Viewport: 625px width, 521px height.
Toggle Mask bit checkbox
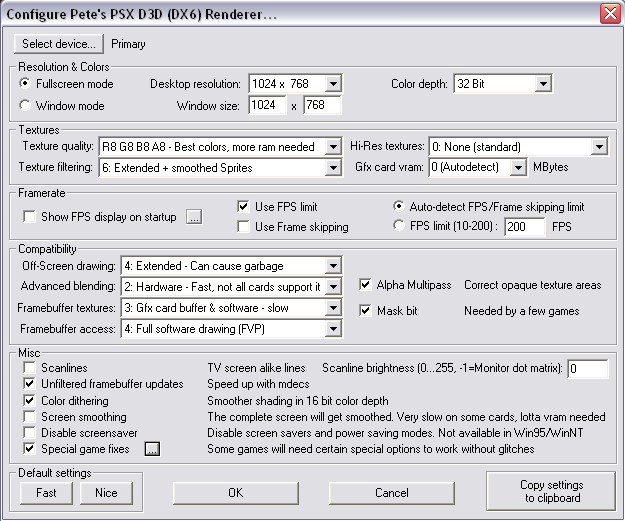365,310
